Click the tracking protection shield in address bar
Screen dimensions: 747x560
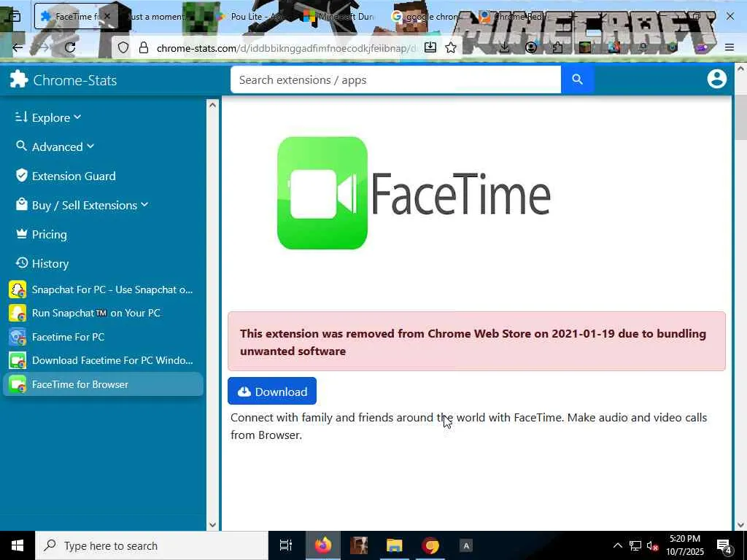123,47
